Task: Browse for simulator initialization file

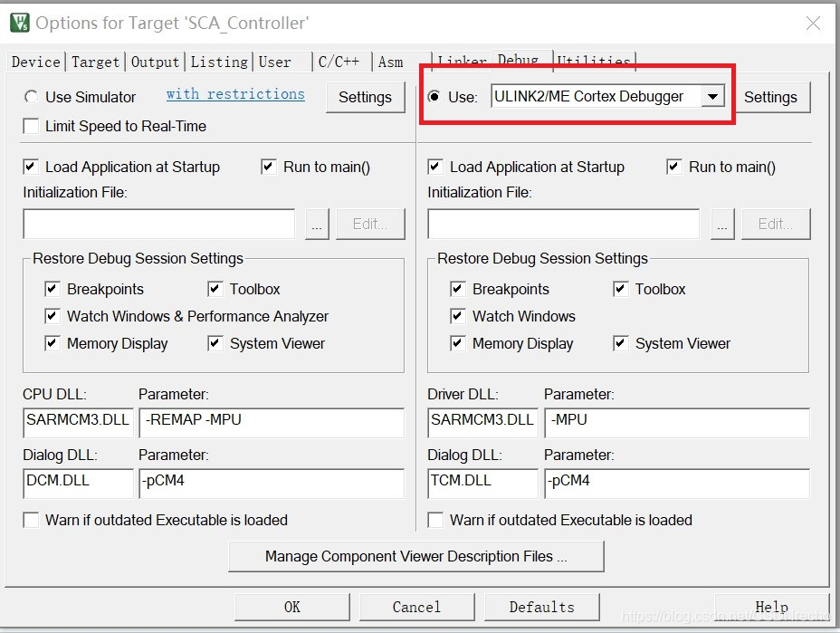Action: (x=317, y=224)
